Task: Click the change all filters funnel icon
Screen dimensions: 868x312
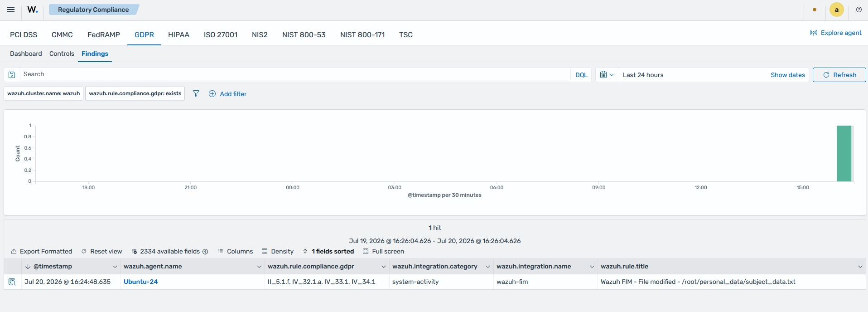Action: (196, 93)
